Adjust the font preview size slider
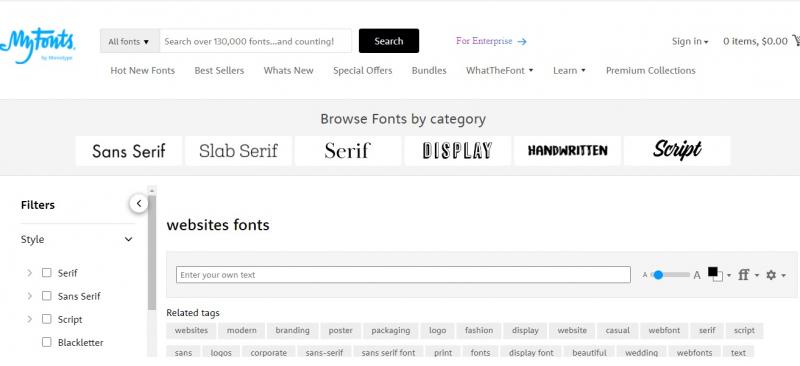This screenshot has width=800, height=366. point(670,275)
